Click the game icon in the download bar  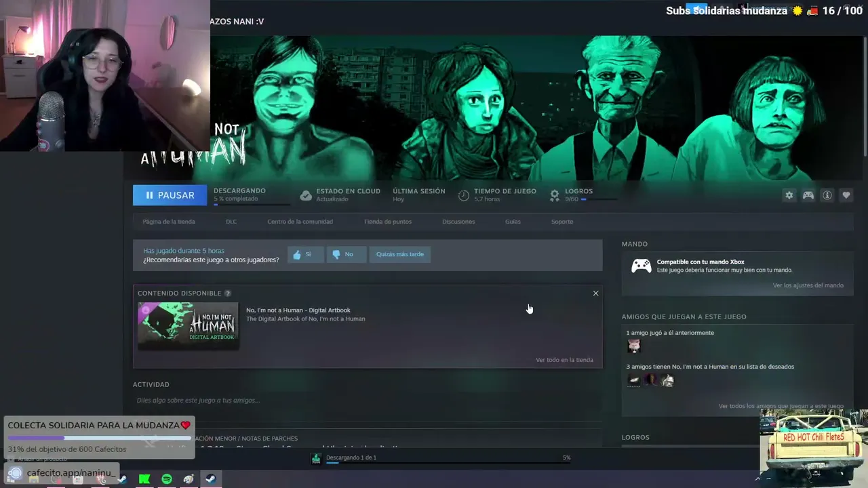tap(316, 458)
